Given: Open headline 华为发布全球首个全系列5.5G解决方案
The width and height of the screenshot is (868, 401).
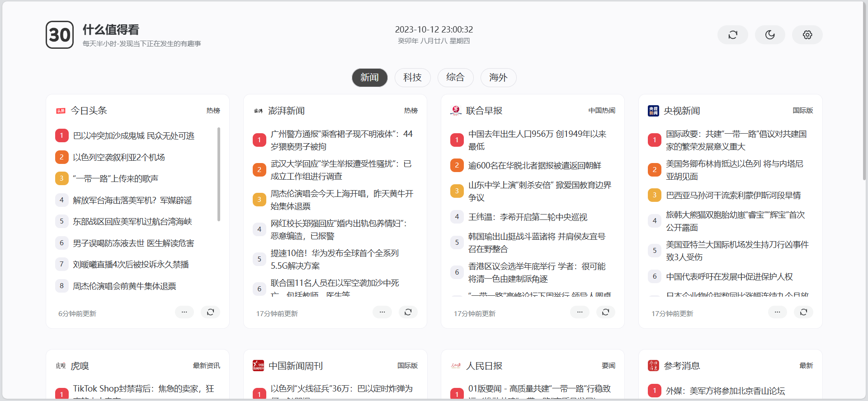Looking at the screenshot, I should pyautogui.click(x=335, y=259).
